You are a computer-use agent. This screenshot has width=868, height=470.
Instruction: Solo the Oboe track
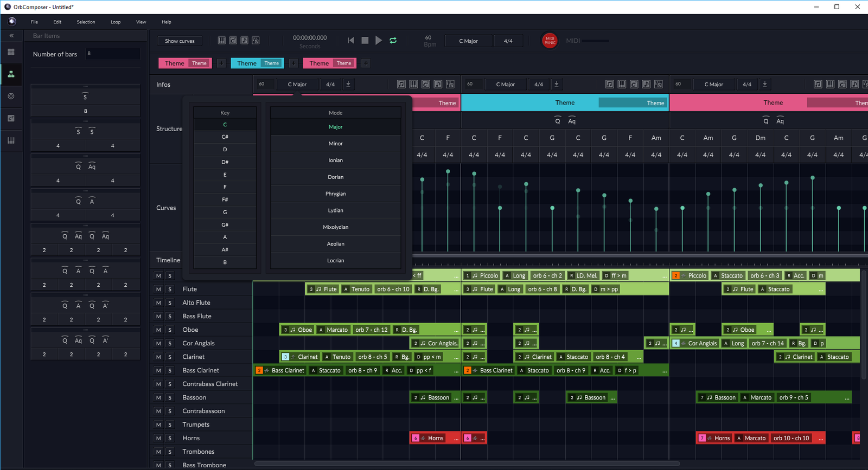click(170, 330)
